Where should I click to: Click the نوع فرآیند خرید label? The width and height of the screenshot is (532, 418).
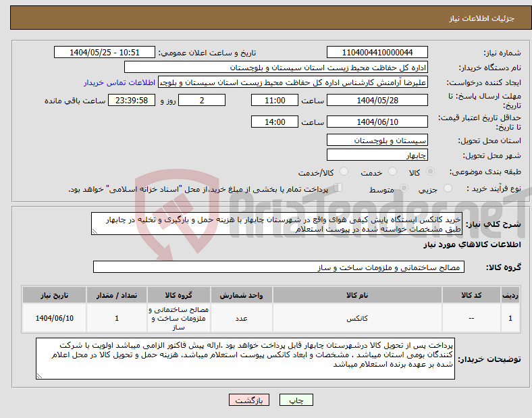(x=494, y=188)
